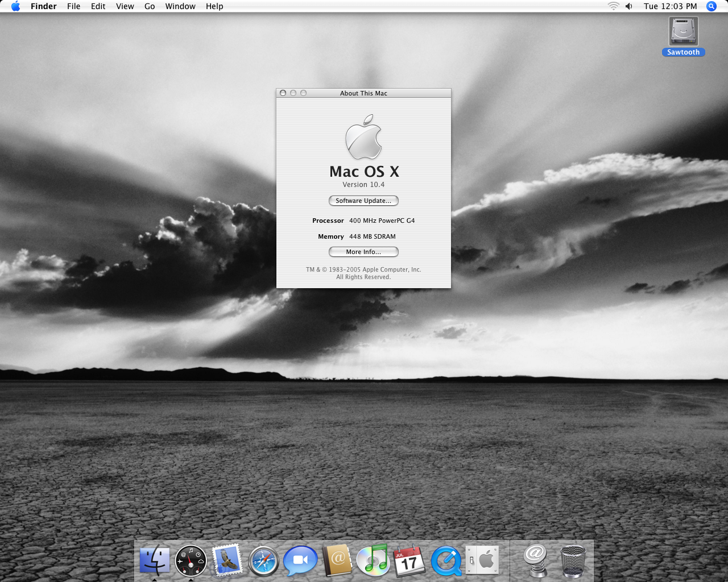Launch Safari compass icon in Dock
The height and width of the screenshot is (582, 728).
point(264,561)
